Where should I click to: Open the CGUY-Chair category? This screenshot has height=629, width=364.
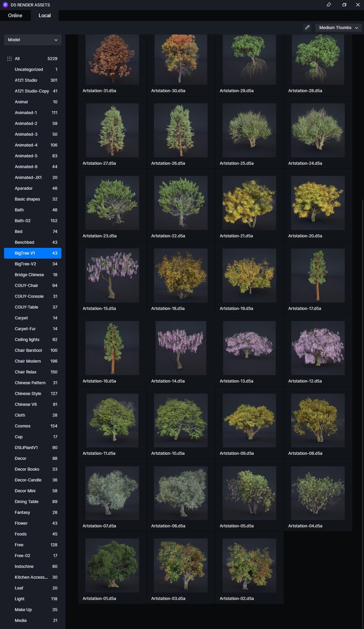coord(33,286)
